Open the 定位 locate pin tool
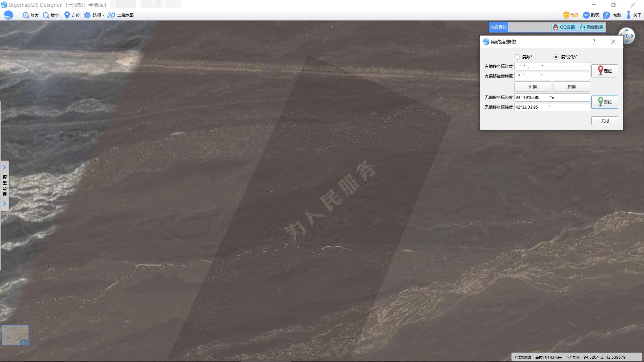Screen dimensions: 644x362 coord(67,15)
